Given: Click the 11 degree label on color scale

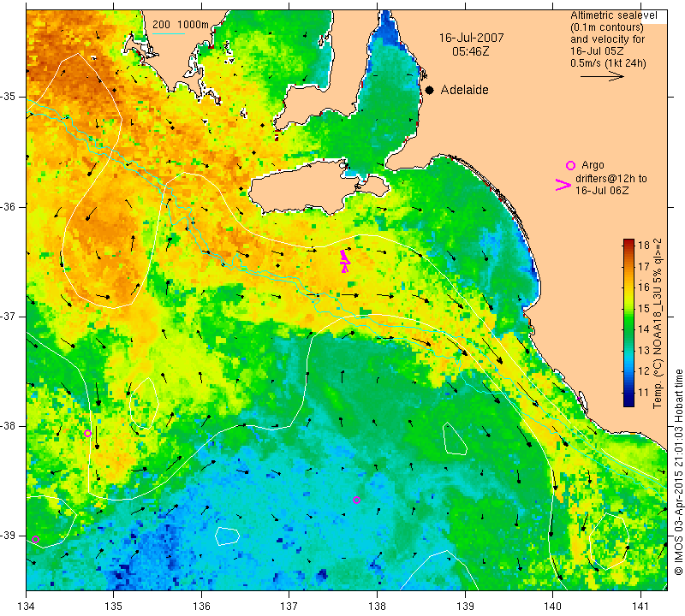Looking at the screenshot, I should coord(644,393).
